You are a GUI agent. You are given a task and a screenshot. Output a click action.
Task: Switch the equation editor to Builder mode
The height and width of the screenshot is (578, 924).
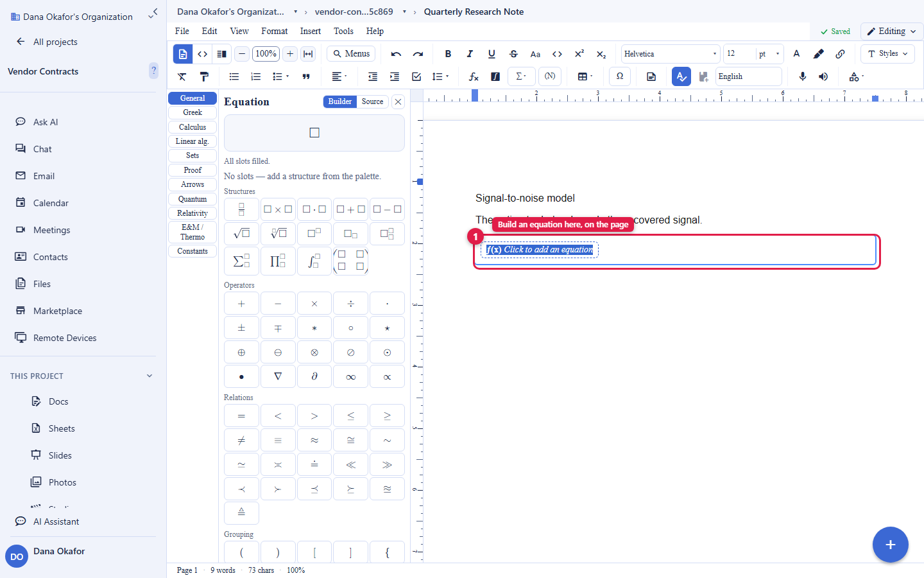(340, 101)
